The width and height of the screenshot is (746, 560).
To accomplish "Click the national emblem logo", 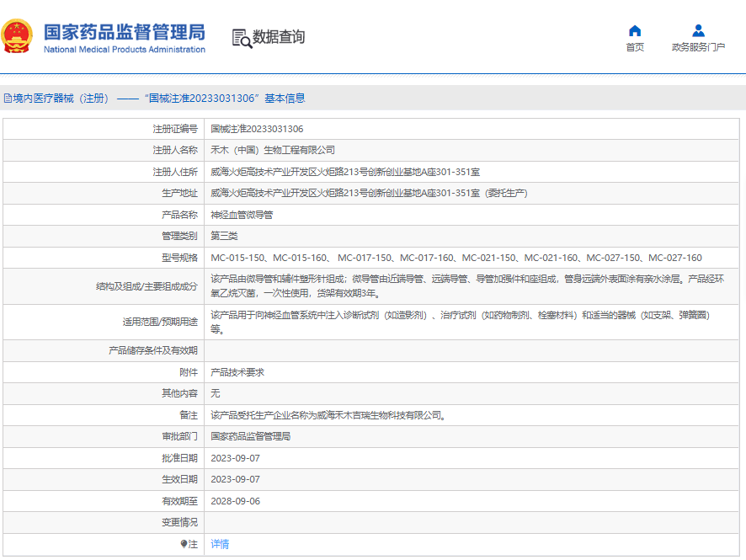I will [17, 36].
